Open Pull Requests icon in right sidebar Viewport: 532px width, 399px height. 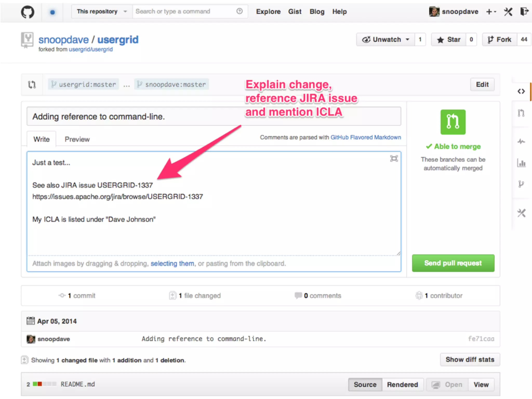click(x=521, y=113)
